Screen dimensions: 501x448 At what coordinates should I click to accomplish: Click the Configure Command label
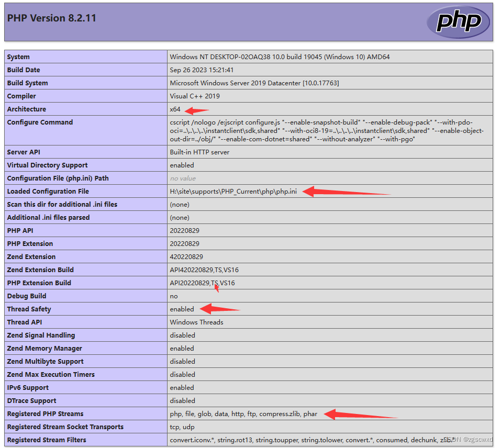(40, 122)
